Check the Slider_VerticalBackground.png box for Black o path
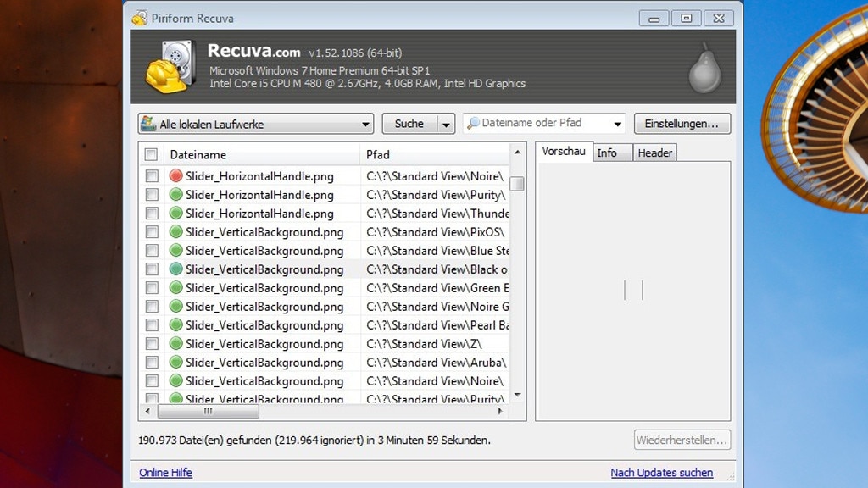 pyautogui.click(x=152, y=269)
